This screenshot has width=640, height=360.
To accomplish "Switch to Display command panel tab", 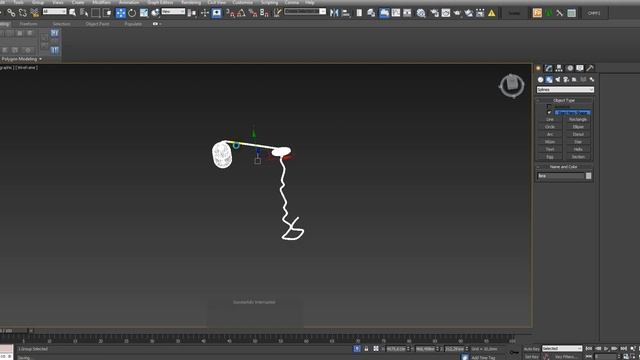I will (x=580, y=68).
